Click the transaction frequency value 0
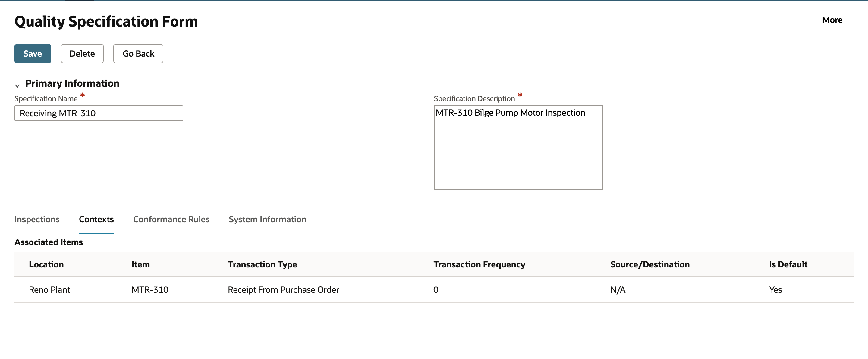Screen dimensions: 868x359 pyautogui.click(x=436, y=290)
